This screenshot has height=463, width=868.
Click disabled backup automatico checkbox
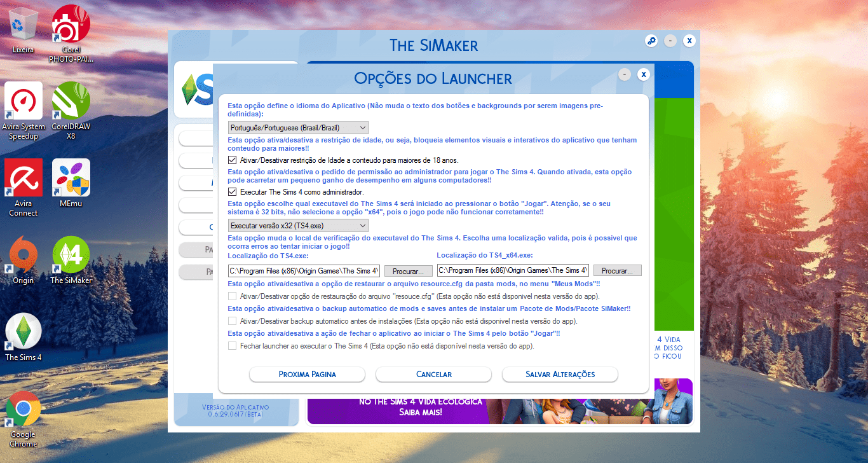(x=232, y=321)
